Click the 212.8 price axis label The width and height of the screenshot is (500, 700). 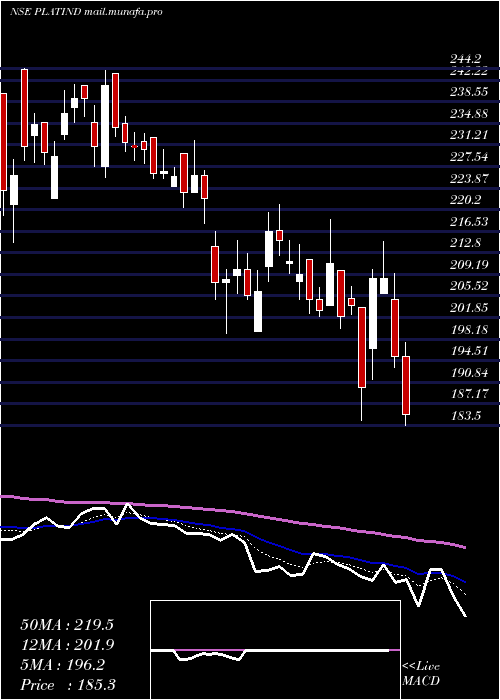point(465,243)
